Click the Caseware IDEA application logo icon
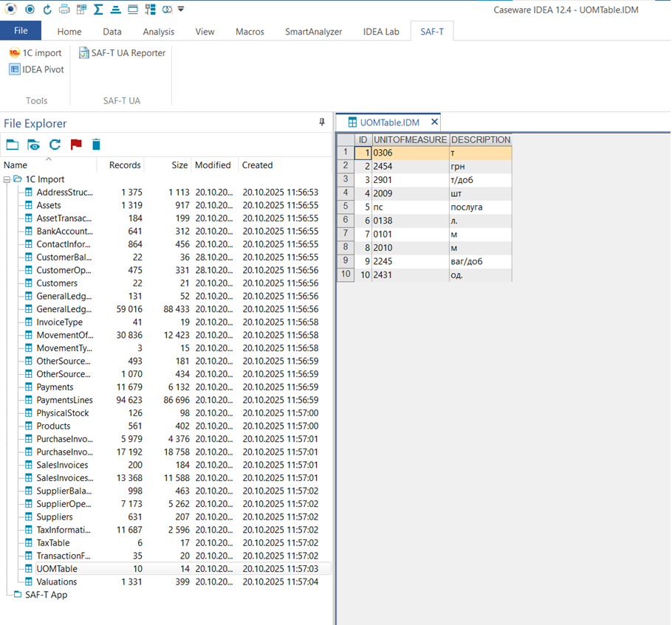The image size is (672, 625). 11,9
